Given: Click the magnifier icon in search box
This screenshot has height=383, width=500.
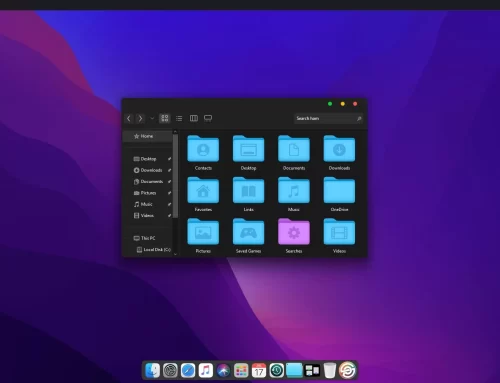Looking at the screenshot, I should pyautogui.click(x=359, y=118).
